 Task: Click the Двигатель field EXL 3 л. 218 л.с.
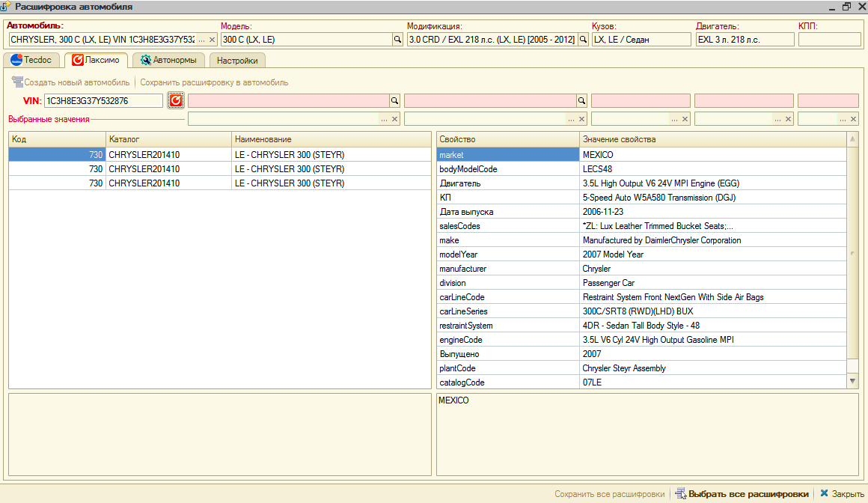[x=745, y=40]
